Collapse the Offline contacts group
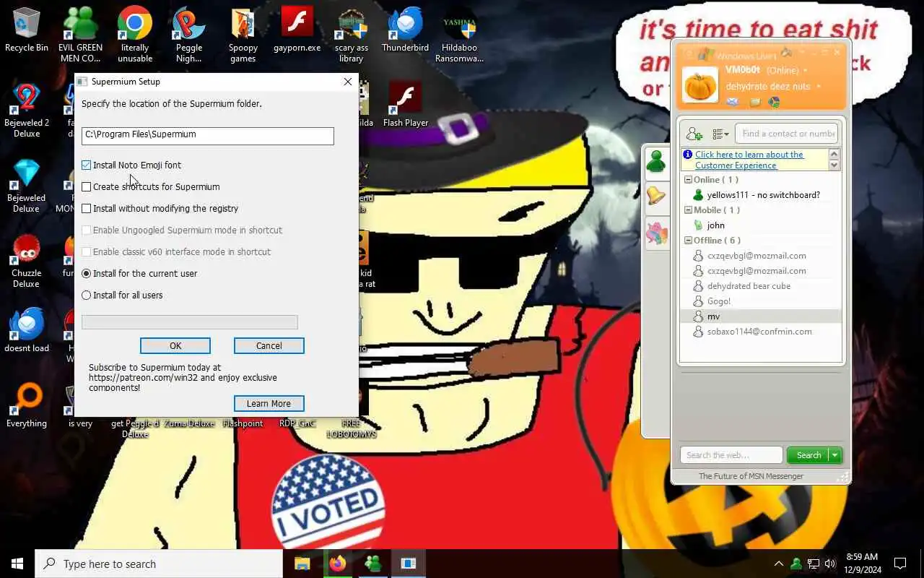Viewport: 924px width, 578px height. click(689, 241)
